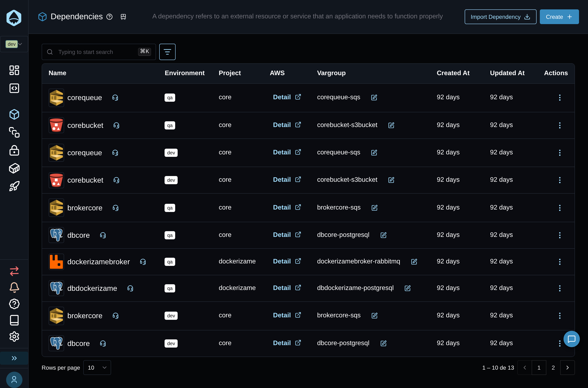The image size is (588, 388).
Task: Open the rocket deployments icon in sidebar
Action: [14, 186]
